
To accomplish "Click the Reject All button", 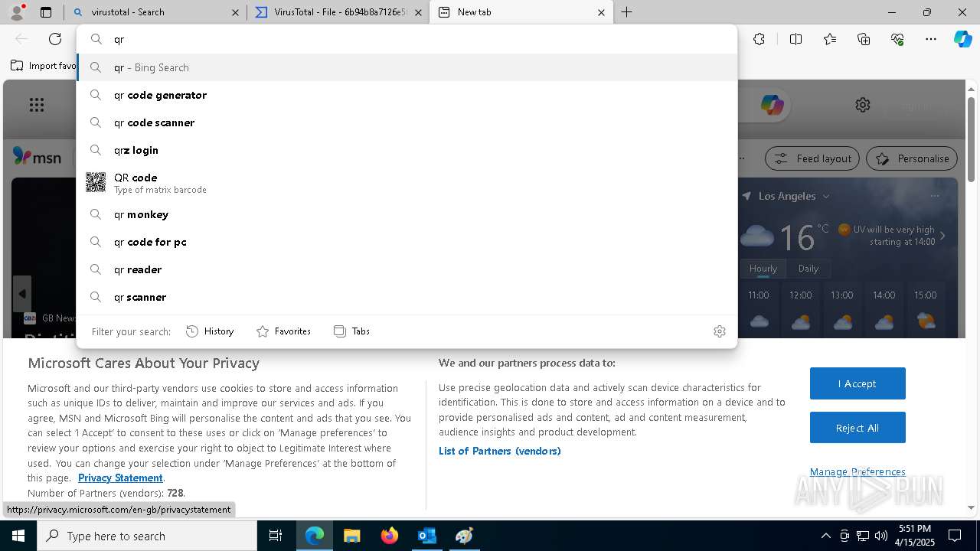I will coord(857,428).
